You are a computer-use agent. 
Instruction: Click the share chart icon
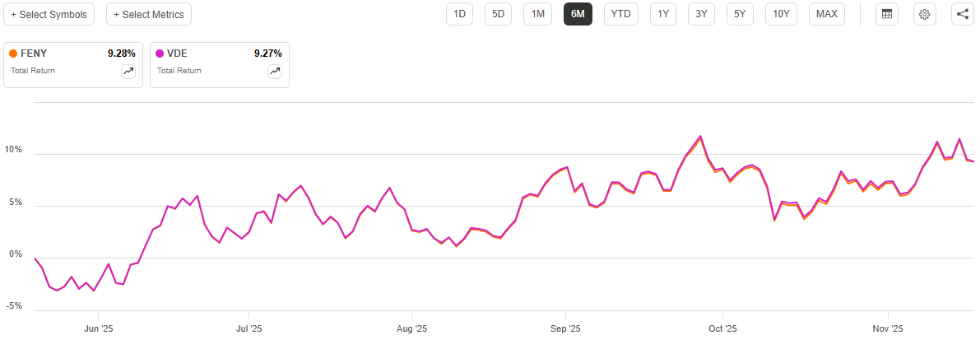(963, 14)
